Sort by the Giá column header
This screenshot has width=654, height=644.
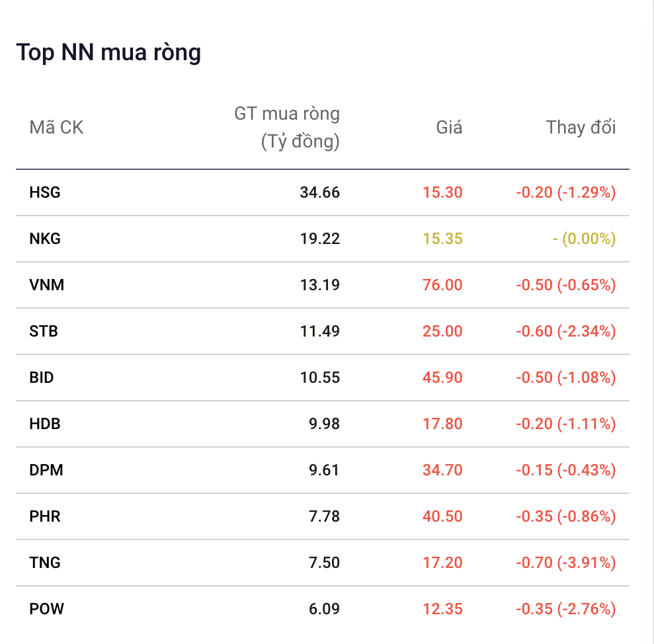(x=449, y=127)
